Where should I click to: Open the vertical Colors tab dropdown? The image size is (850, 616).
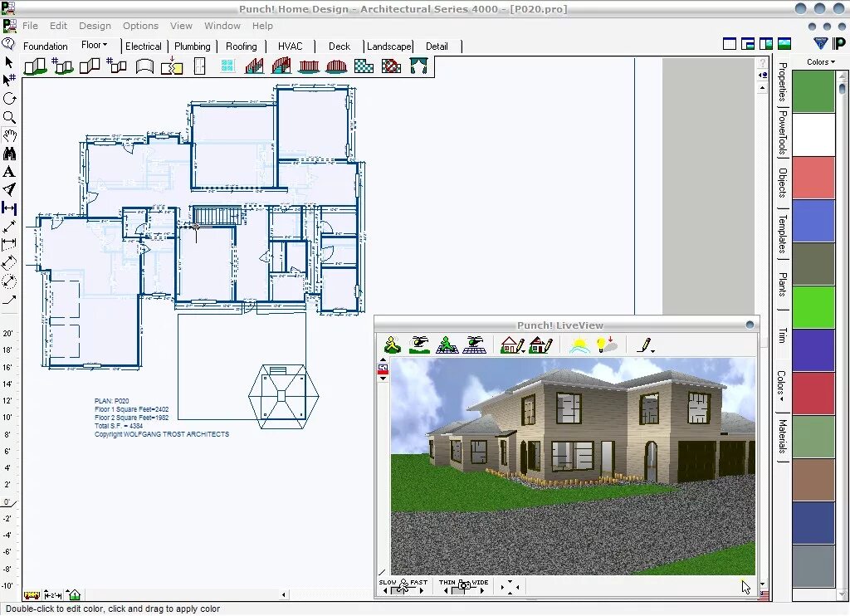(x=781, y=386)
